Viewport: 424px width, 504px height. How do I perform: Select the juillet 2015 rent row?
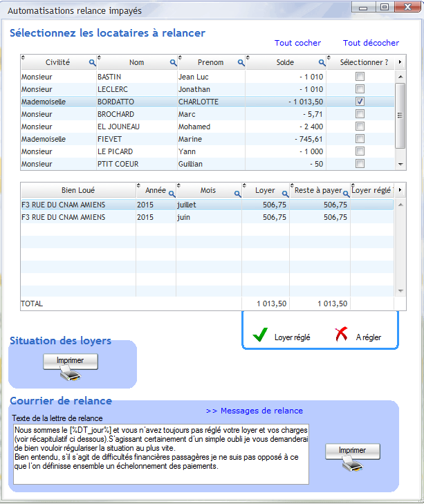click(208, 205)
